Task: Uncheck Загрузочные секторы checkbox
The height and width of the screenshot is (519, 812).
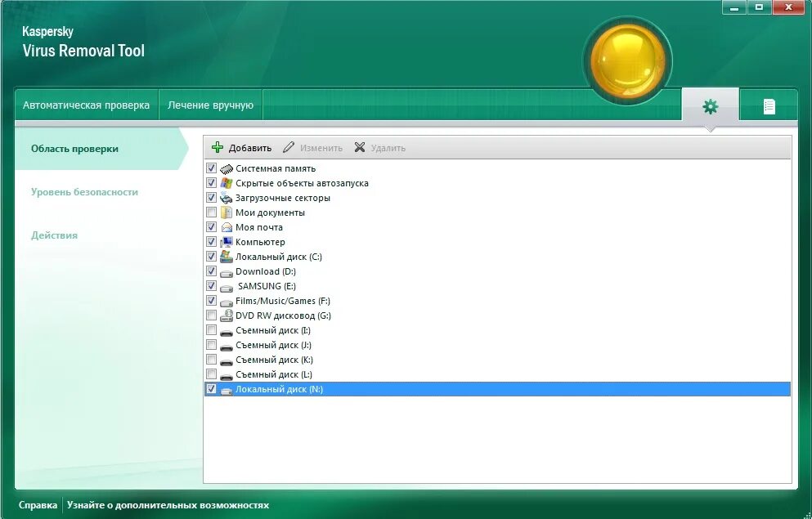Action: pos(211,198)
